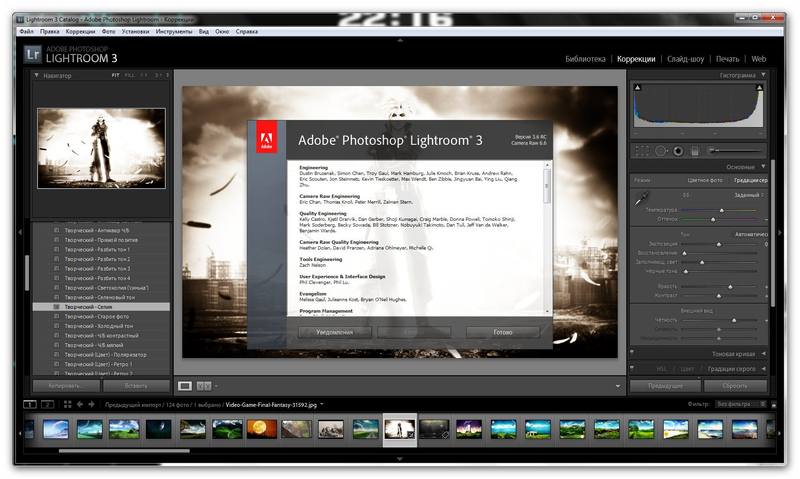Click the orange moon thumbnail in filmstrip

click(262, 430)
